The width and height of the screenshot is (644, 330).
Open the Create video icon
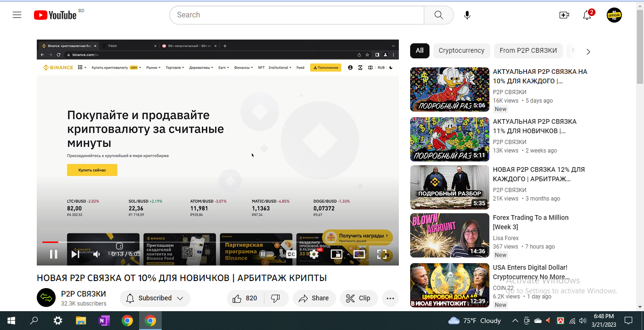click(x=564, y=15)
